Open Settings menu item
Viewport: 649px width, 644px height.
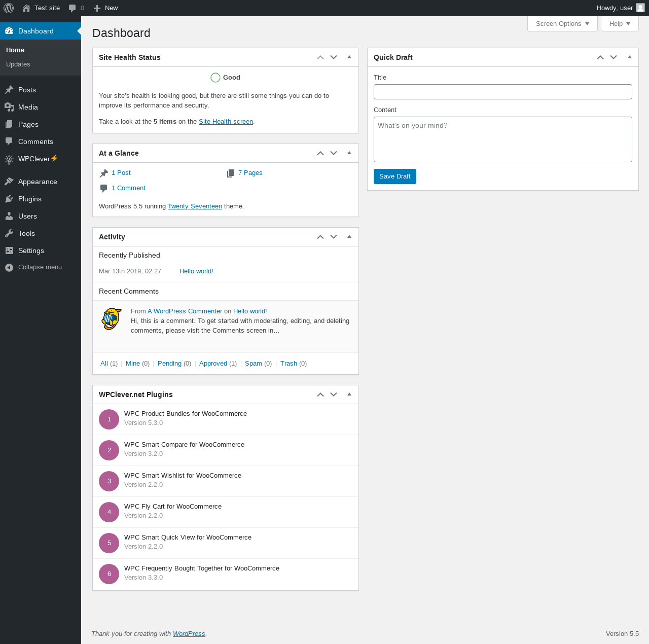point(41,251)
